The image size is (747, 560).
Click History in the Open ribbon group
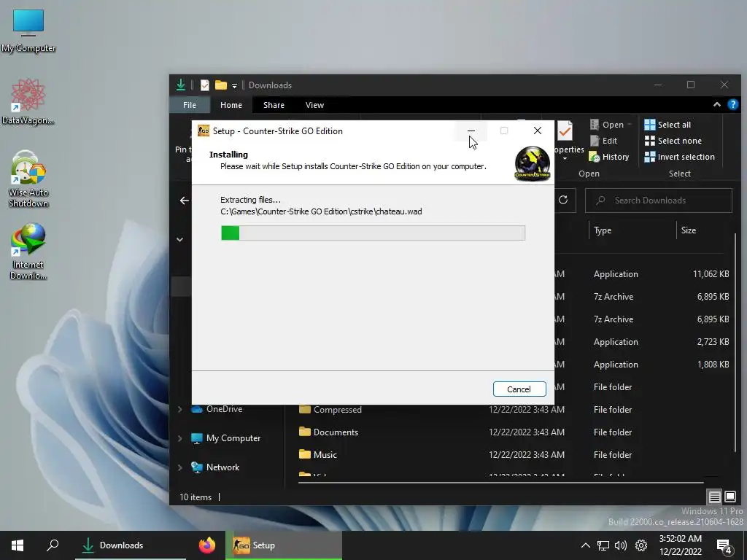609,157
